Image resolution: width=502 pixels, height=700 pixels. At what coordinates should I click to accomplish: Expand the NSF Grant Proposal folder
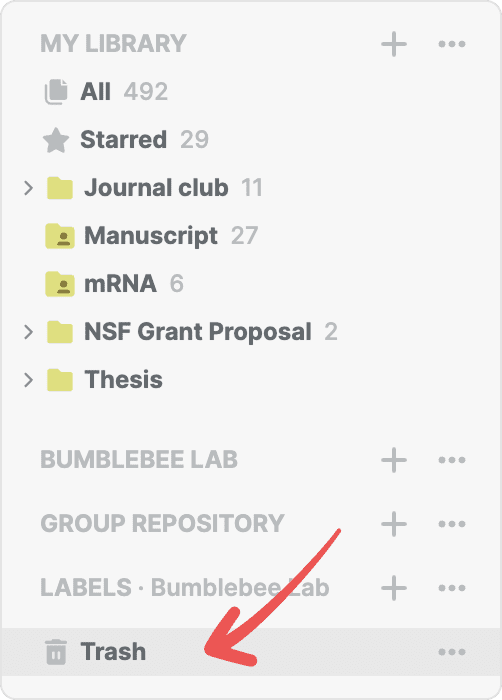pos(28,332)
